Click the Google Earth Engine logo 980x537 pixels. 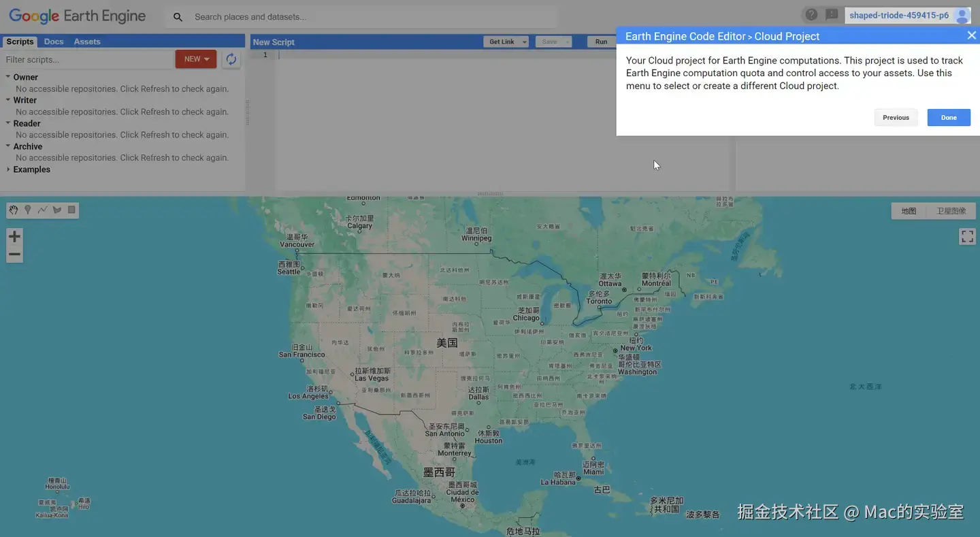pyautogui.click(x=77, y=16)
